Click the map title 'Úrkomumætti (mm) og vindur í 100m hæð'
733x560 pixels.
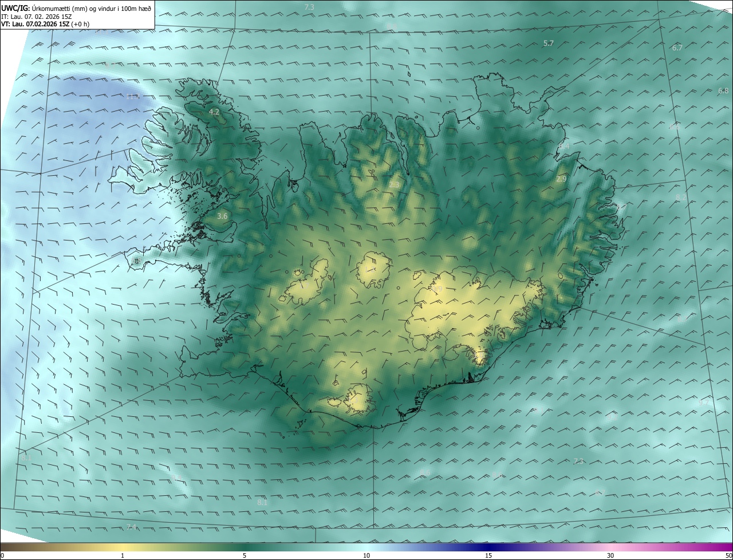coord(92,9)
